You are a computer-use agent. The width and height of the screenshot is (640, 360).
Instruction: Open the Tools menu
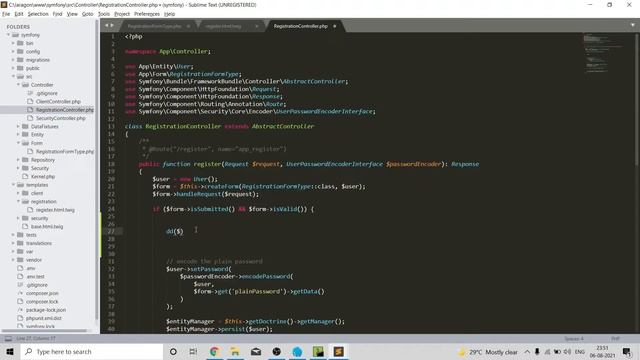tap(104, 14)
